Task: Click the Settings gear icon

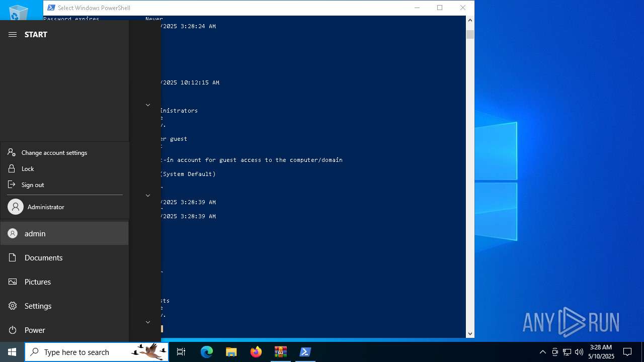Action: tap(13, 306)
